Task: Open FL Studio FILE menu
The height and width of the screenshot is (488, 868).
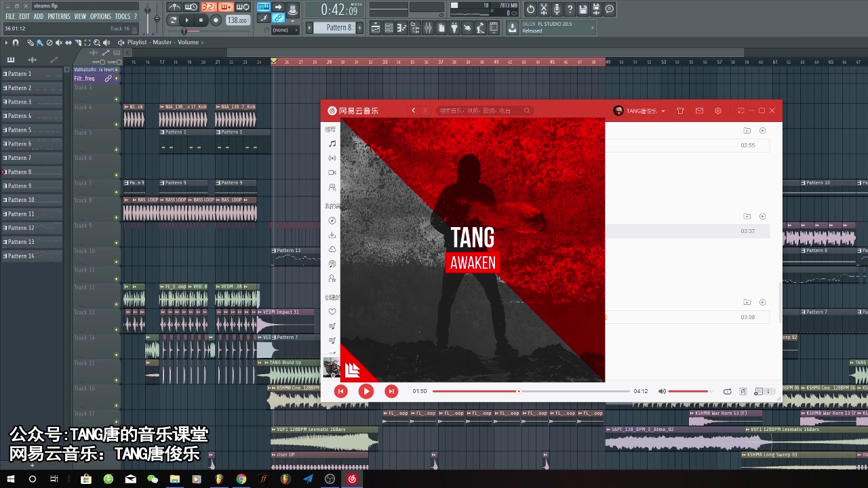Action: pos(10,16)
